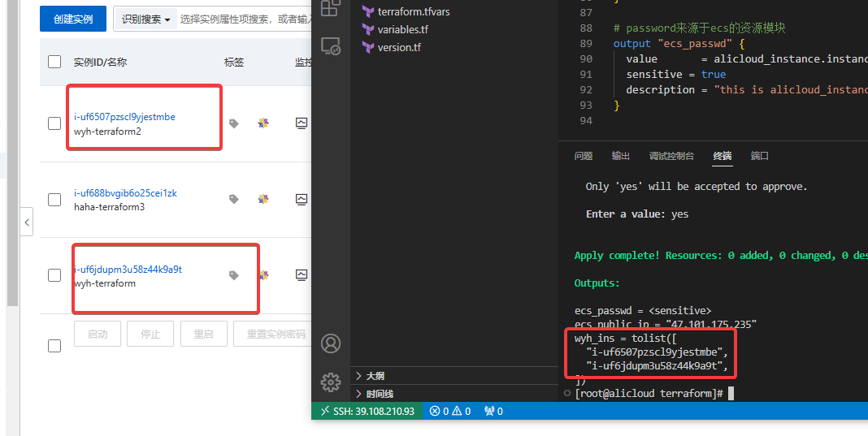Open monitoring icon for wyh-terraform2 row
The width and height of the screenshot is (868, 436).
click(302, 123)
